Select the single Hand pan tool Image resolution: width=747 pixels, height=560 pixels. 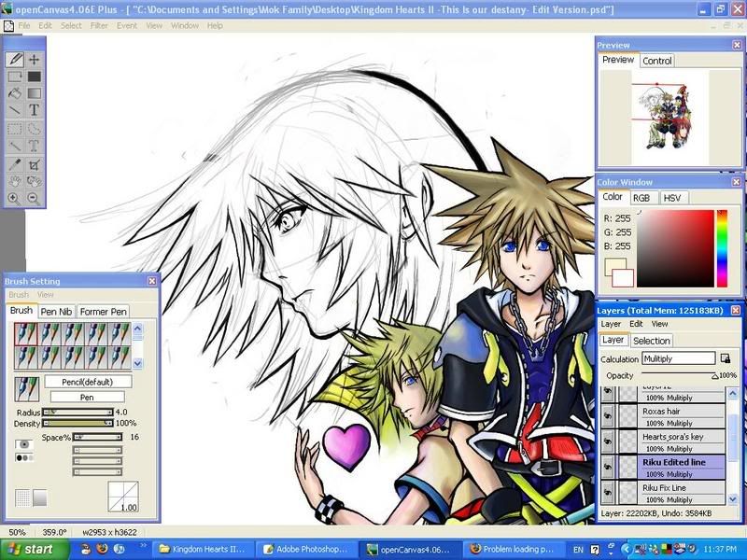[x=15, y=181]
